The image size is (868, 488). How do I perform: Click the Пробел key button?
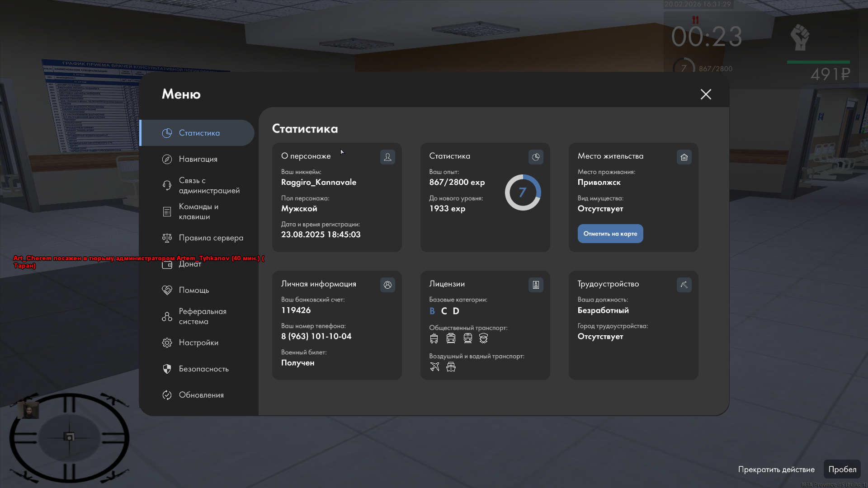842,469
